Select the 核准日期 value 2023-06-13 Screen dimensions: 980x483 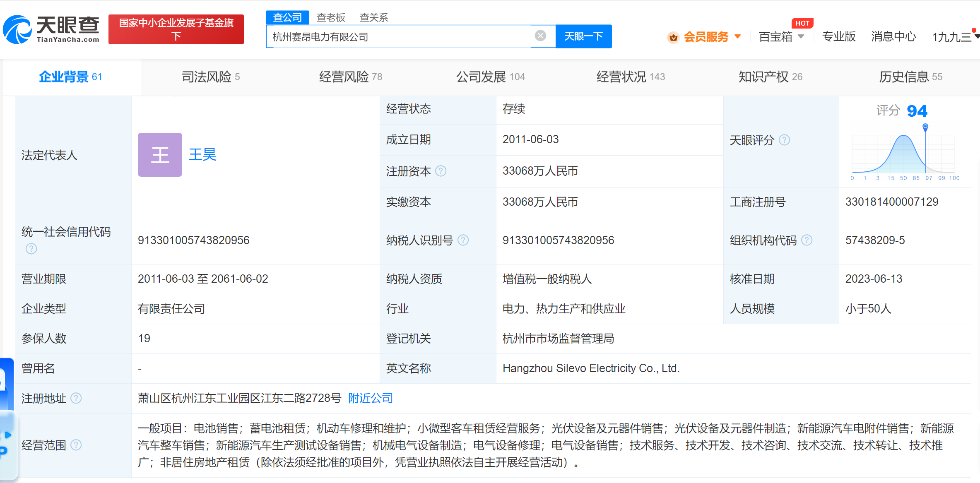[x=874, y=279]
